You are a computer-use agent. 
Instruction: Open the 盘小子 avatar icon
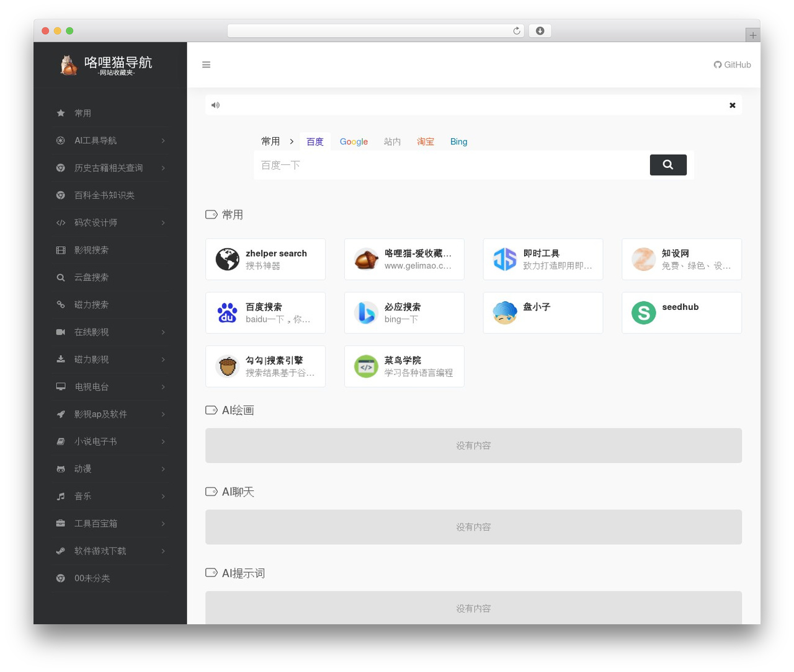point(505,312)
